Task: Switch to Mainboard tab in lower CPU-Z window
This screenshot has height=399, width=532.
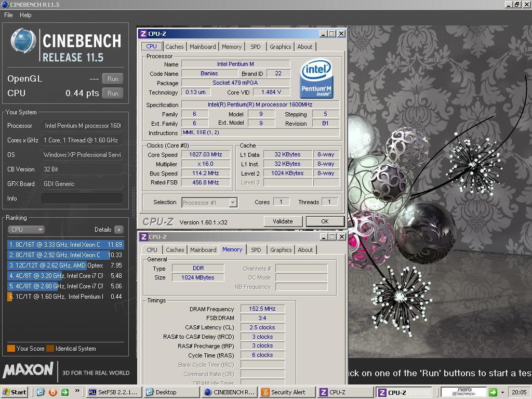Action: tap(203, 250)
